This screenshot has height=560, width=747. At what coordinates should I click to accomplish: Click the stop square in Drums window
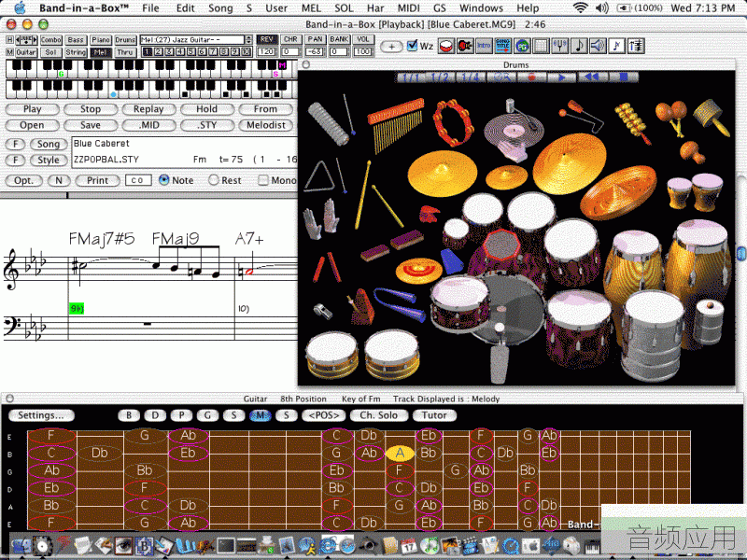click(x=622, y=77)
